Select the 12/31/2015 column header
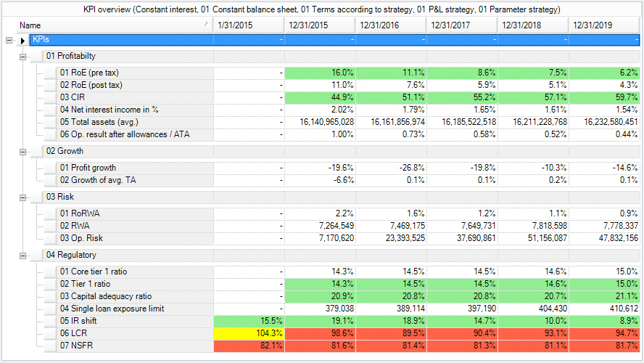 320,25
